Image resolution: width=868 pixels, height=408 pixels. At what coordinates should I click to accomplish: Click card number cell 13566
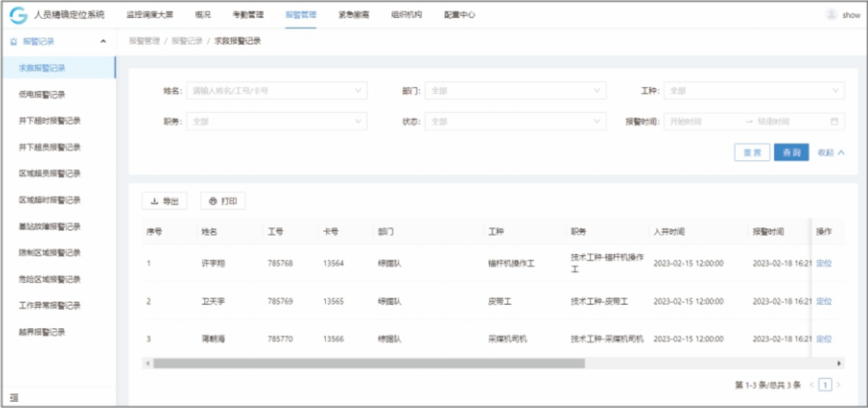point(333,339)
